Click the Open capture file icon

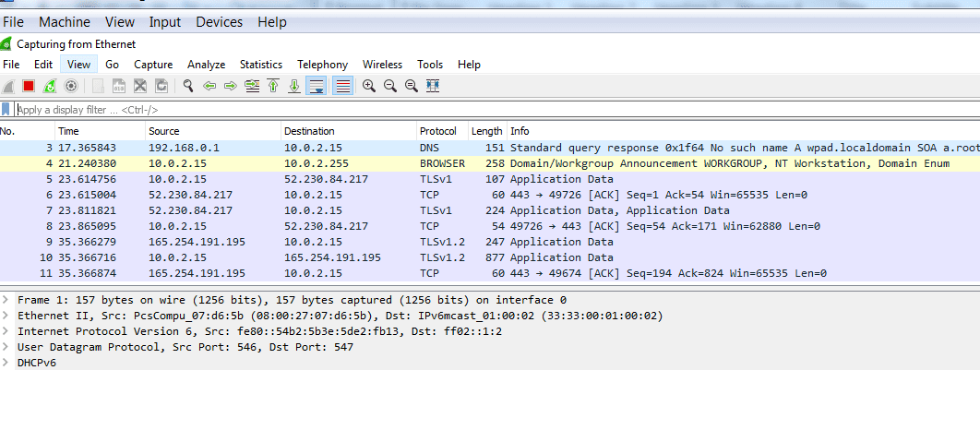[x=98, y=86]
